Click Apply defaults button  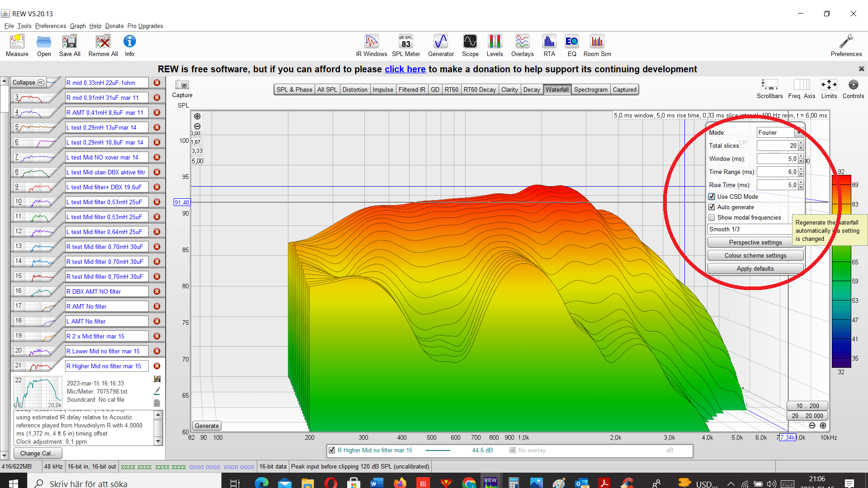click(x=755, y=269)
